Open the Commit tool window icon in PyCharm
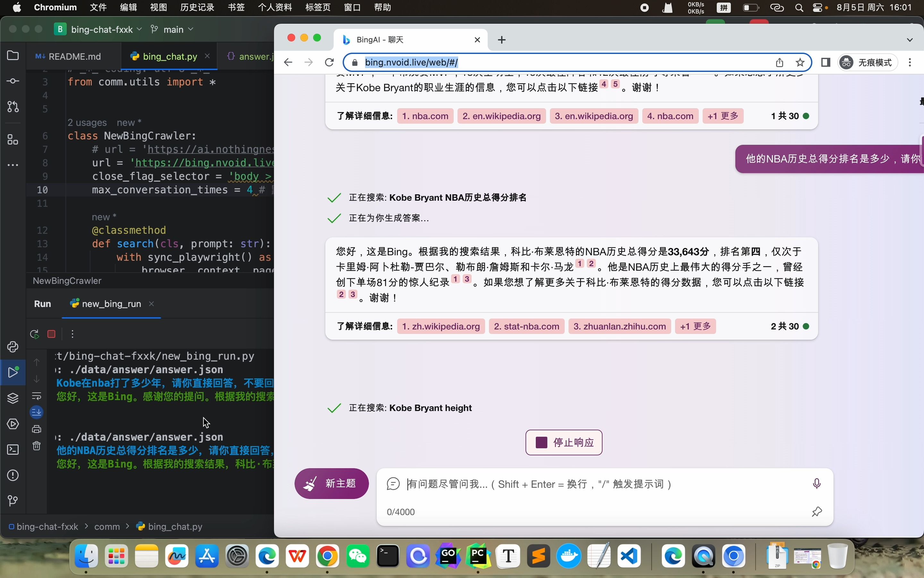This screenshot has width=924, height=578. click(x=13, y=81)
